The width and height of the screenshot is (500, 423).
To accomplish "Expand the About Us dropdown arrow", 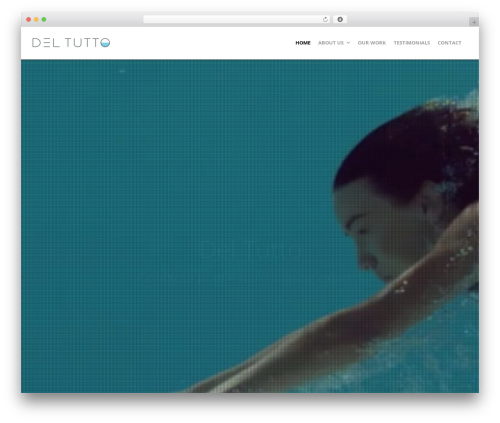I will [x=348, y=43].
